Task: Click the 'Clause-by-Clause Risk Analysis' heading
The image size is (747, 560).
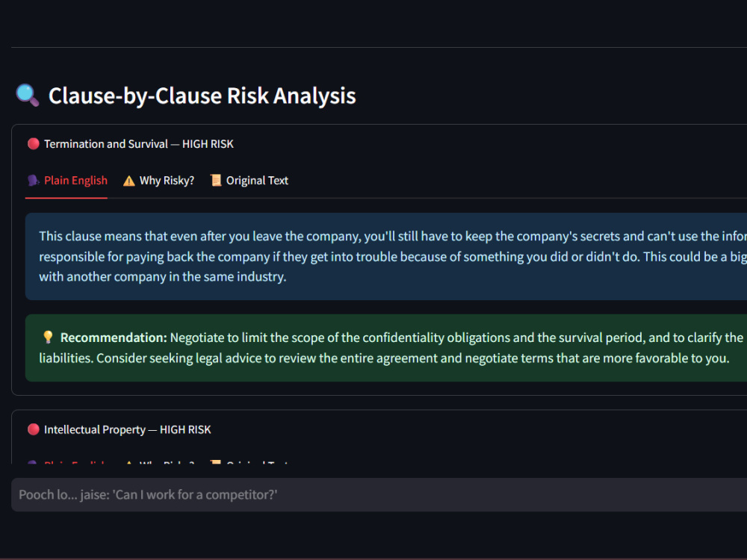Action: click(x=202, y=96)
